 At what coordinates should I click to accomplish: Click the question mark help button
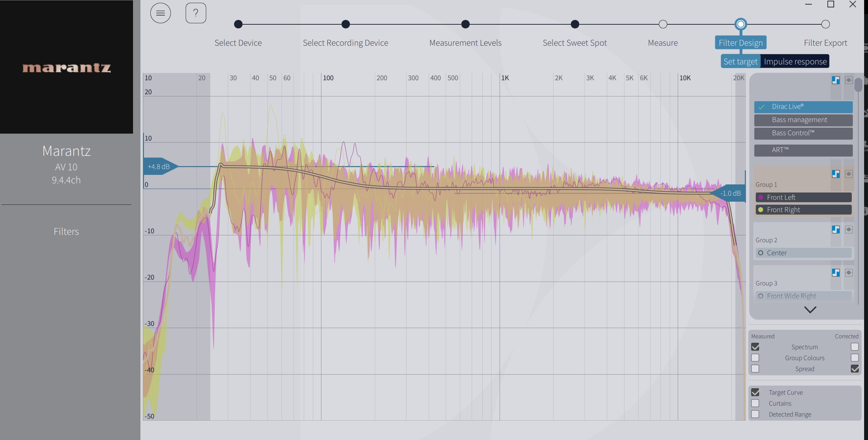(x=196, y=13)
